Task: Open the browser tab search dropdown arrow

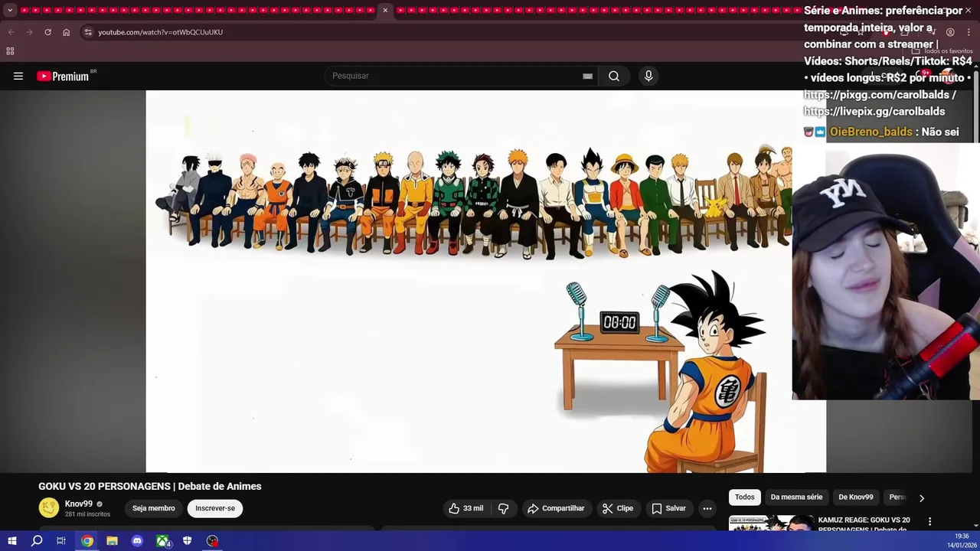Action: 9,11
